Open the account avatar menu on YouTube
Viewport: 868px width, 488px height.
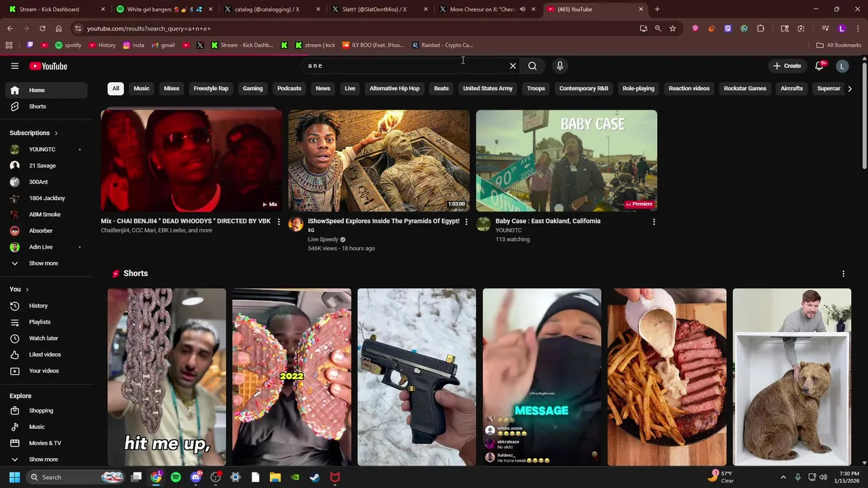pos(842,66)
